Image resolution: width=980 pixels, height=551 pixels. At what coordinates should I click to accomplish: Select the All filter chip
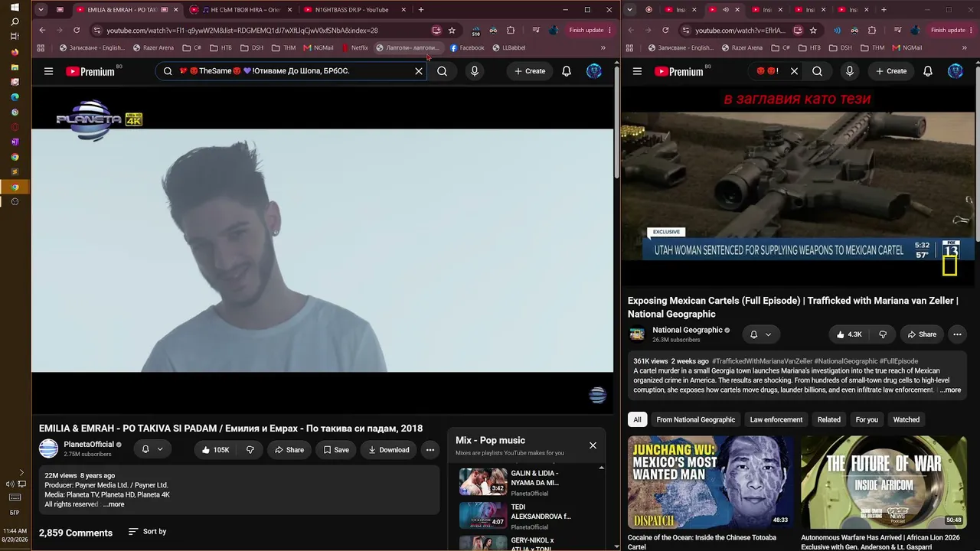click(637, 419)
